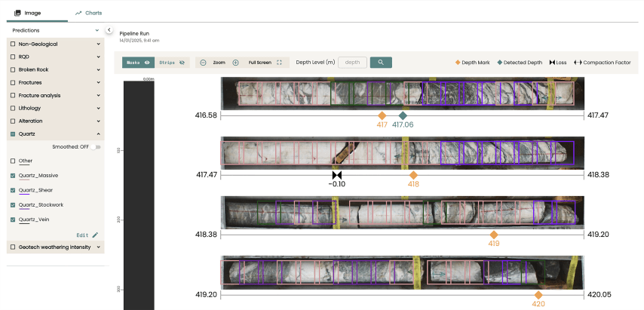This screenshot has width=644, height=310.
Task: Check the Other quartz checkbox
Action: pyautogui.click(x=13, y=161)
